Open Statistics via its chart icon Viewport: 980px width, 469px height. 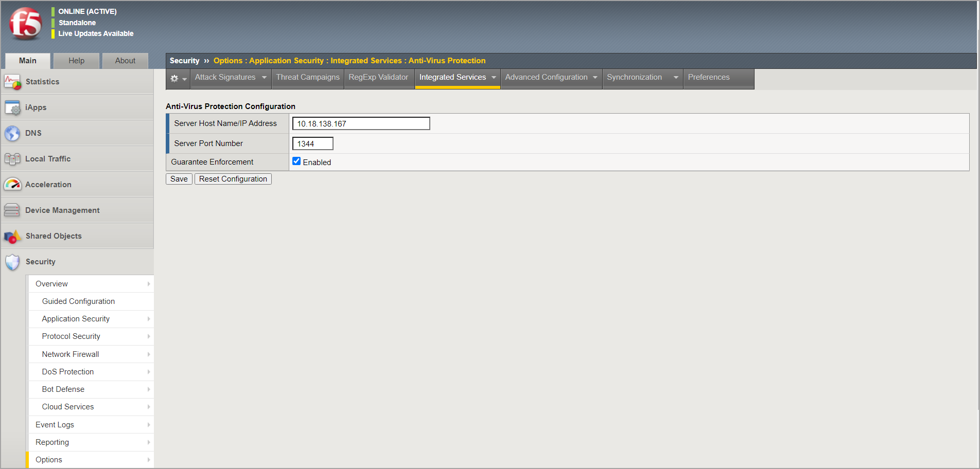pos(12,82)
